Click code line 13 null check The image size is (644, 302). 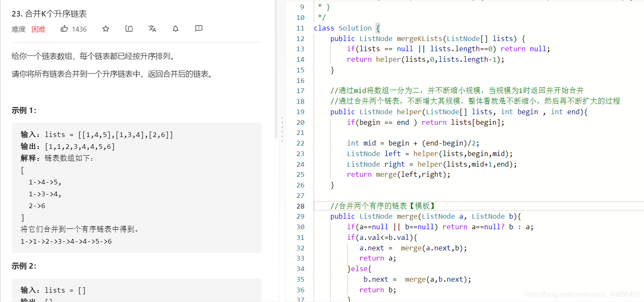click(449, 49)
